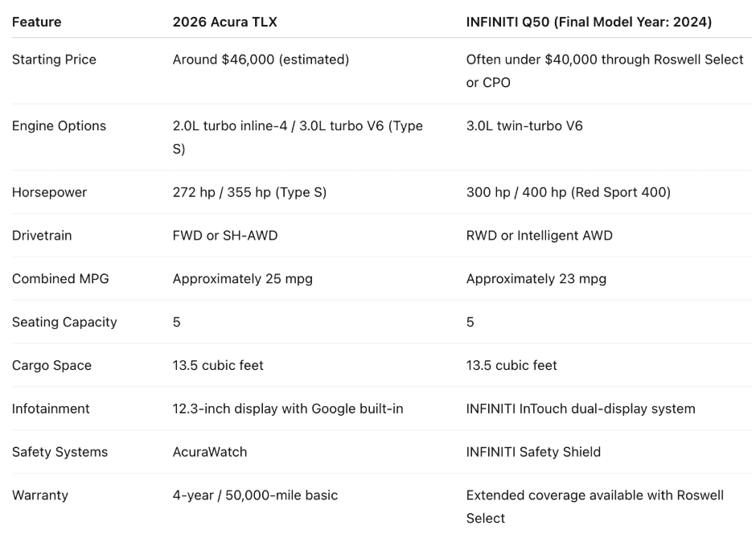Select the Engine Options row label
Screen dimensions: 756x534
click(59, 125)
